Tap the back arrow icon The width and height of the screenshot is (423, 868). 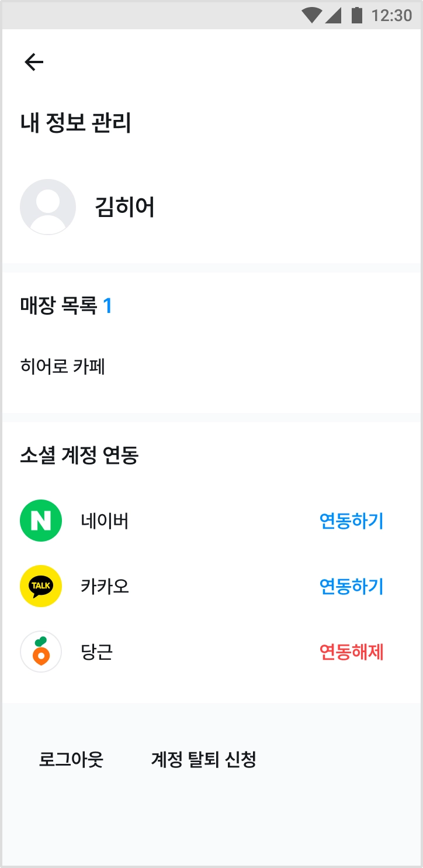click(x=34, y=62)
